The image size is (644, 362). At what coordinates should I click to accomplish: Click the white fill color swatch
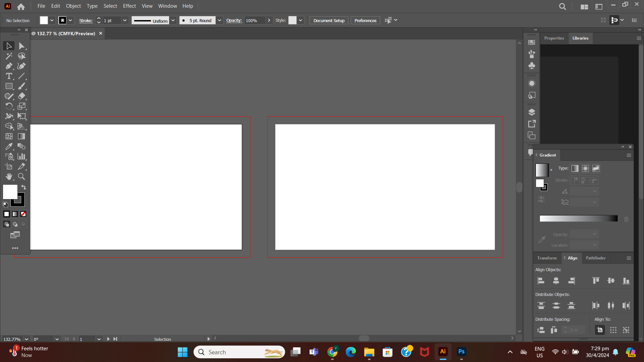tap(10, 192)
